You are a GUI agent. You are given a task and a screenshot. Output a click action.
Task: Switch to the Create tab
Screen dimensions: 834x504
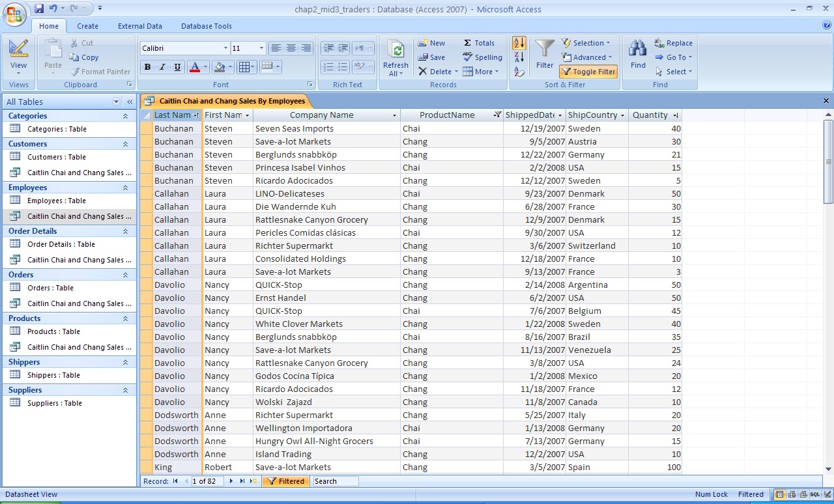(87, 26)
